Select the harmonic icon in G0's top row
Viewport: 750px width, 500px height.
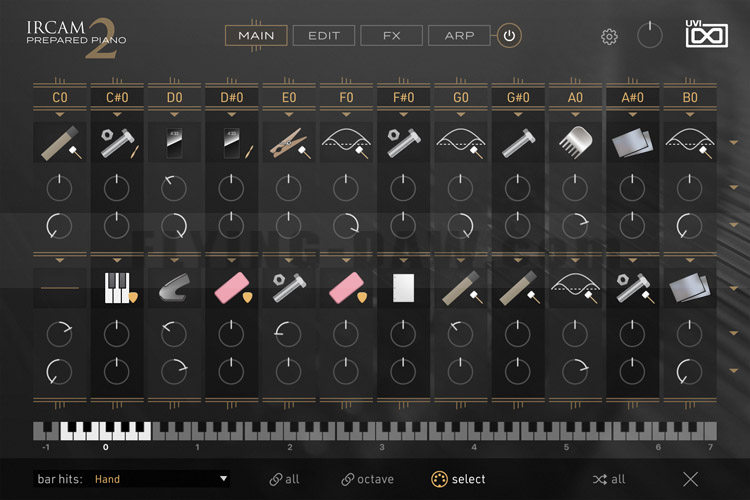461,143
